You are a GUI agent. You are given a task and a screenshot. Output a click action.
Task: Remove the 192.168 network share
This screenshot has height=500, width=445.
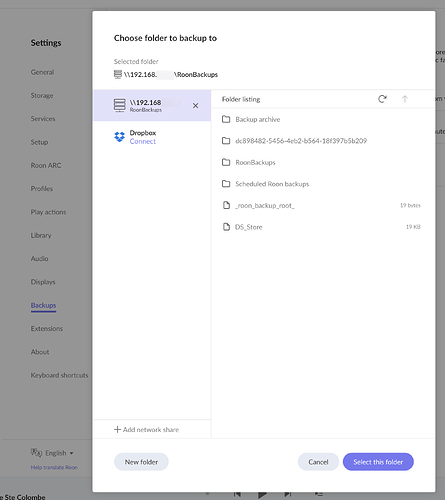pyautogui.click(x=195, y=106)
